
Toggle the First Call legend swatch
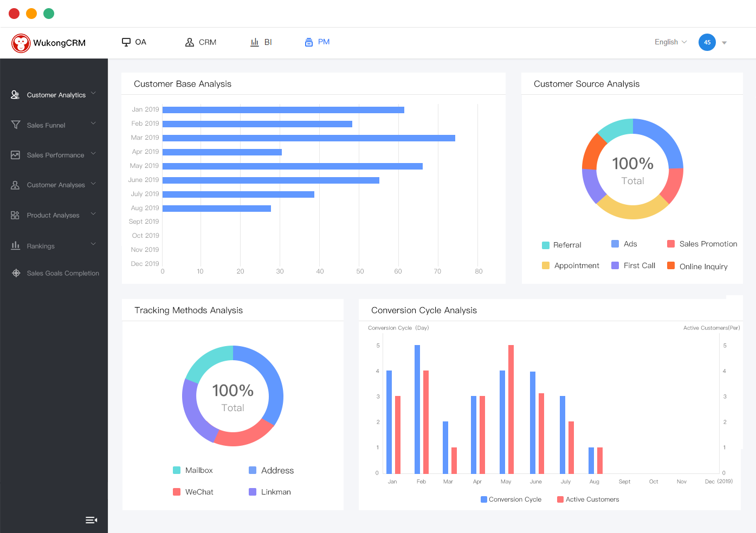615,265
